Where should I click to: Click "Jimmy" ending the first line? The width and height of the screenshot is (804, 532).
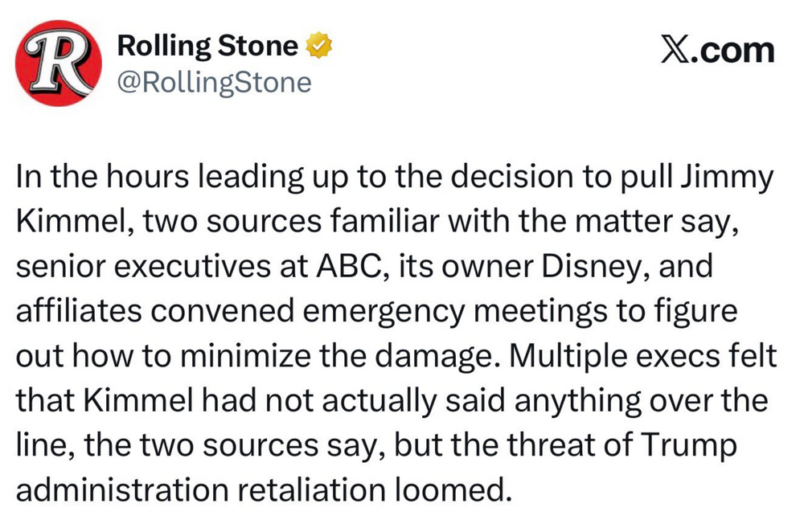click(728, 179)
